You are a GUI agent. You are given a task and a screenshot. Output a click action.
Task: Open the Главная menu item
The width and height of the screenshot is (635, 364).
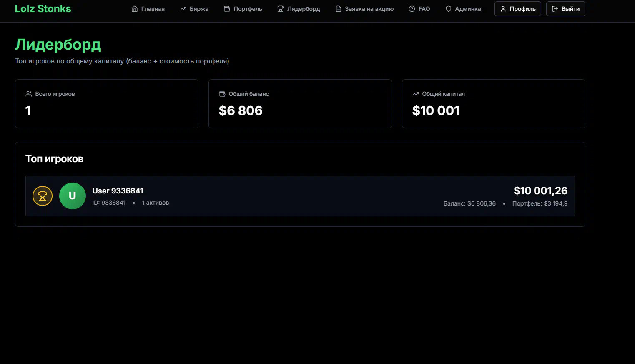tap(153, 9)
